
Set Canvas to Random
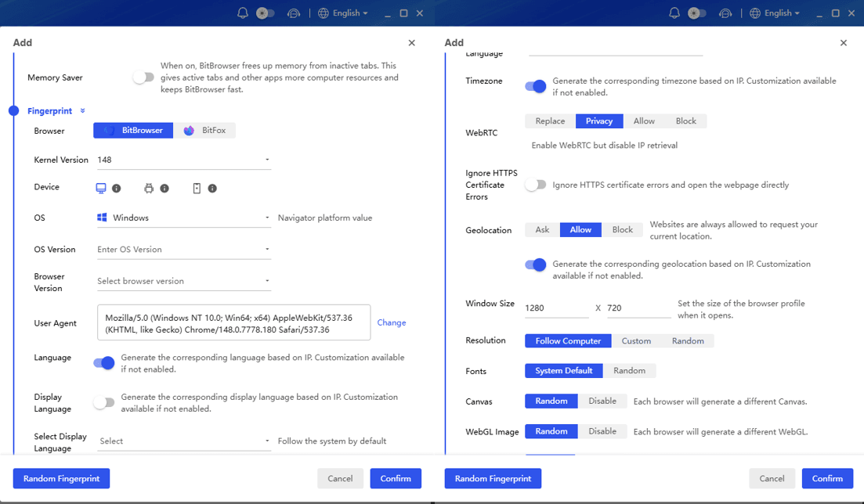point(551,401)
